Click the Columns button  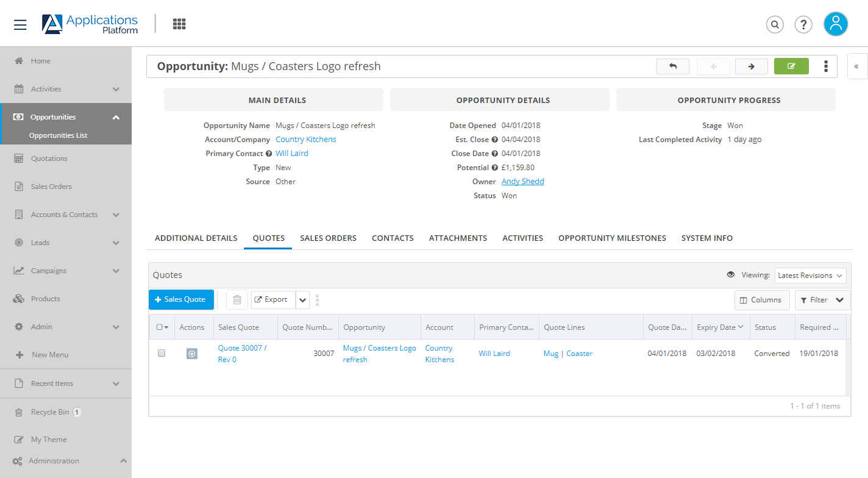point(762,300)
